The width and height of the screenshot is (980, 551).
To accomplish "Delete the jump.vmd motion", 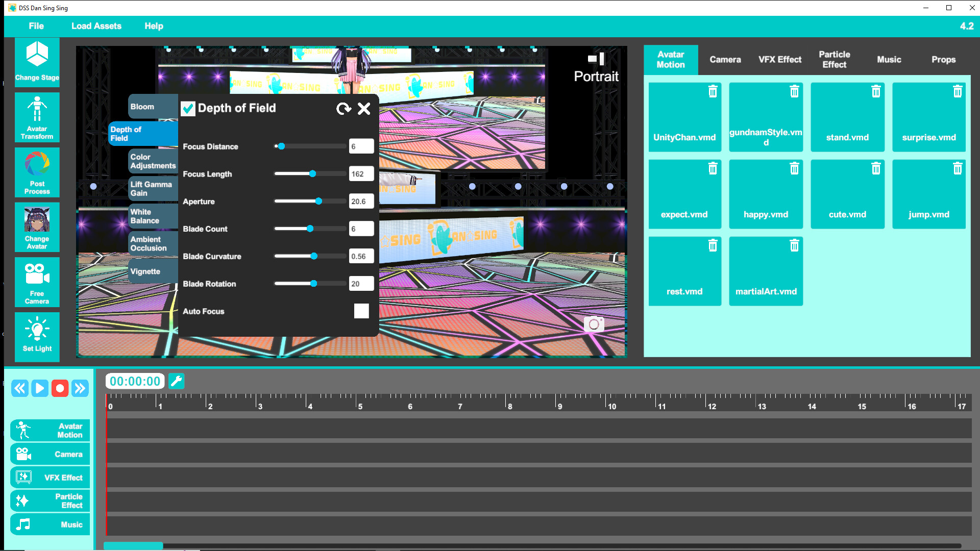I will pyautogui.click(x=958, y=168).
